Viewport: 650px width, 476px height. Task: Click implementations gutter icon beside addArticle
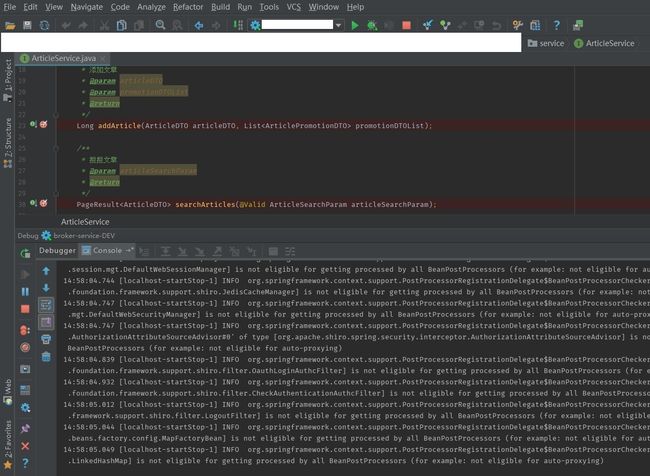click(x=33, y=124)
